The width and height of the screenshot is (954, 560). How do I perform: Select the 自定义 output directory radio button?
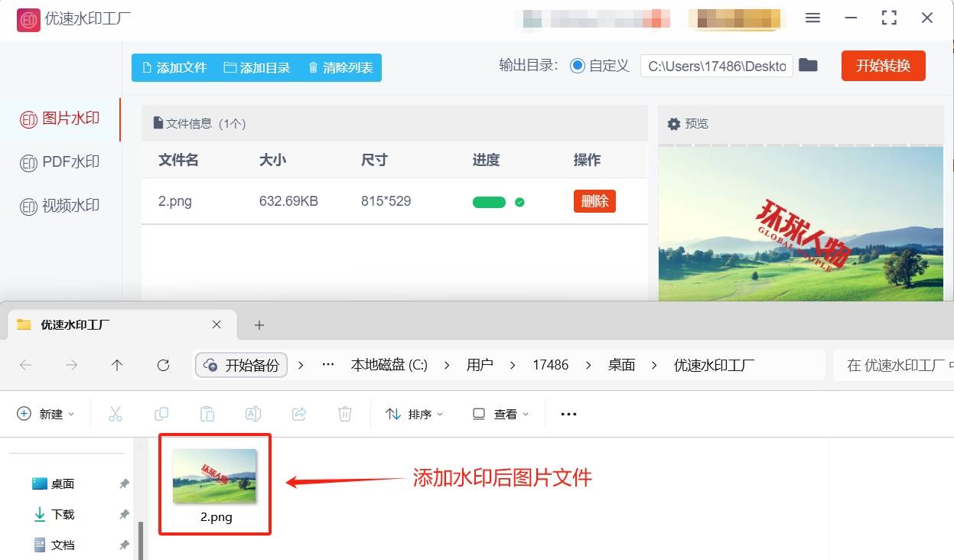tap(578, 66)
